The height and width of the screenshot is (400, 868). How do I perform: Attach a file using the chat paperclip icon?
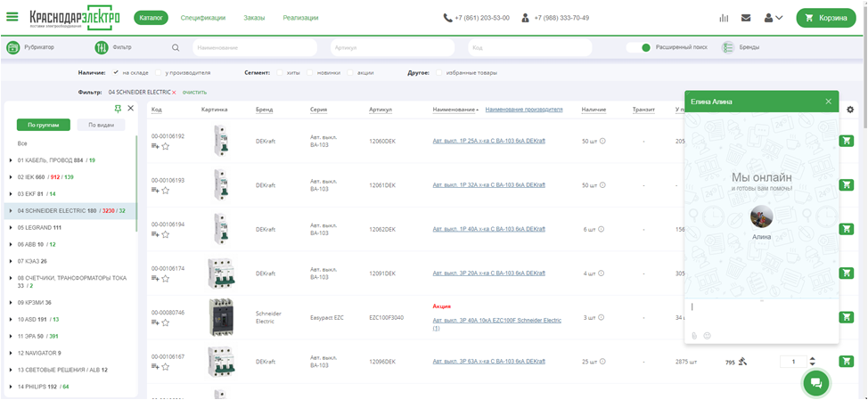click(x=694, y=336)
